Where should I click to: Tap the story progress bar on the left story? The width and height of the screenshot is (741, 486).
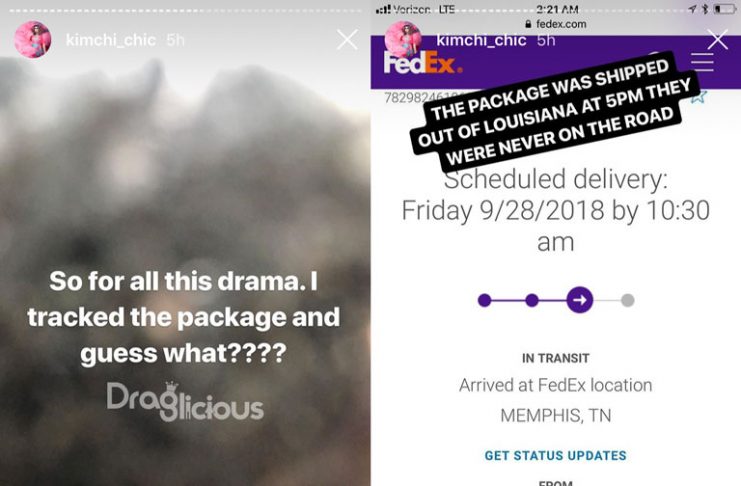click(x=185, y=10)
